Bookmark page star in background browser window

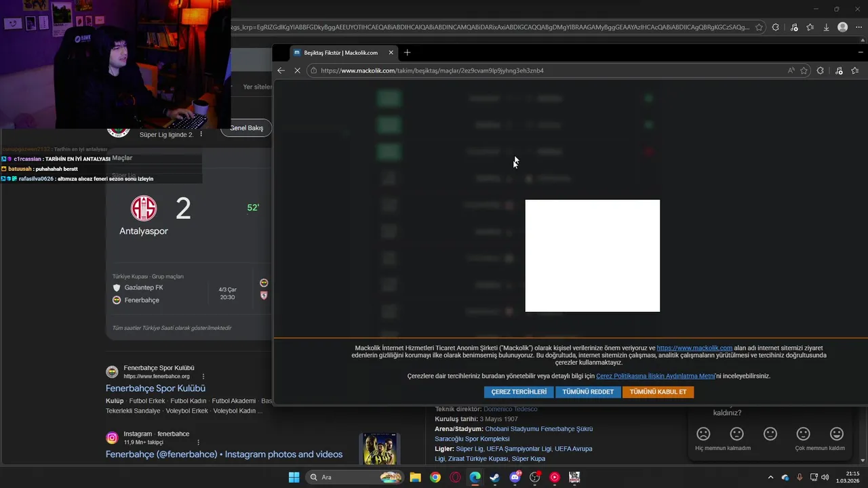(x=759, y=27)
